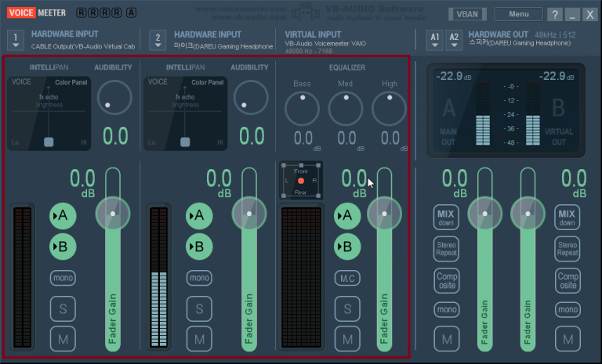602x364 pixels.
Task: Click the DAREU Gaming Headphone mic input name
Action: (223, 46)
